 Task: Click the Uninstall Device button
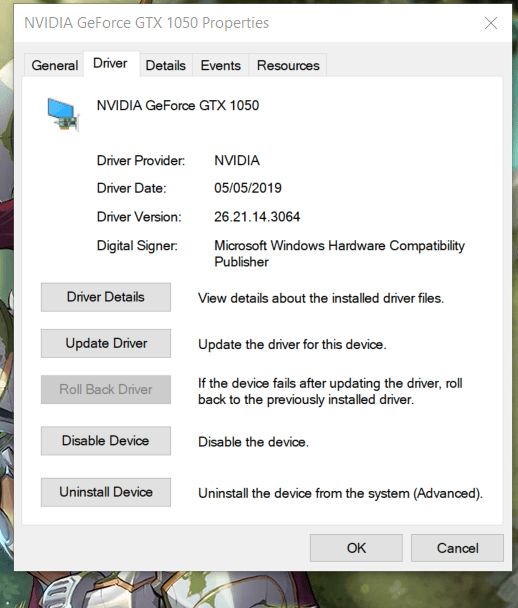pos(106,492)
